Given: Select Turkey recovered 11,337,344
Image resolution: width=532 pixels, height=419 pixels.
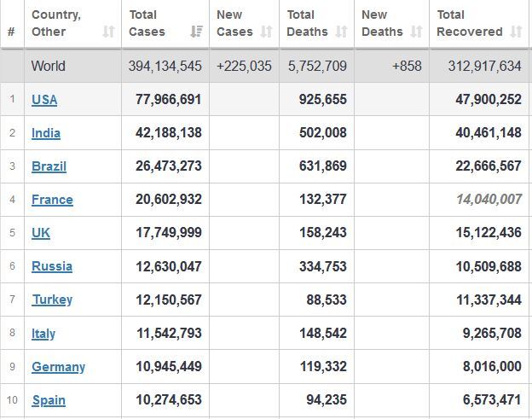Looking at the screenshot, I should pos(489,300).
